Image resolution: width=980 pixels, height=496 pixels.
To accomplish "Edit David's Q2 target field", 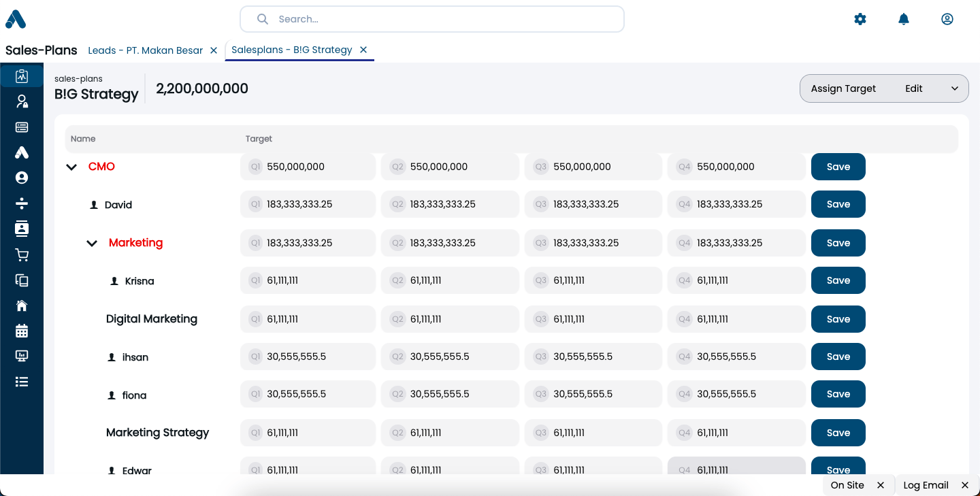I will coord(450,204).
